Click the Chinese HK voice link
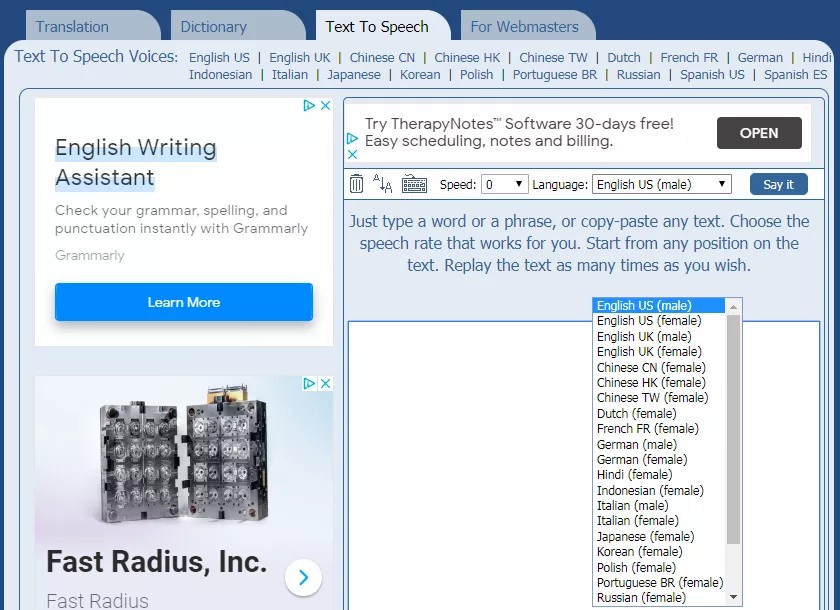840x610 pixels. (467, 58)
